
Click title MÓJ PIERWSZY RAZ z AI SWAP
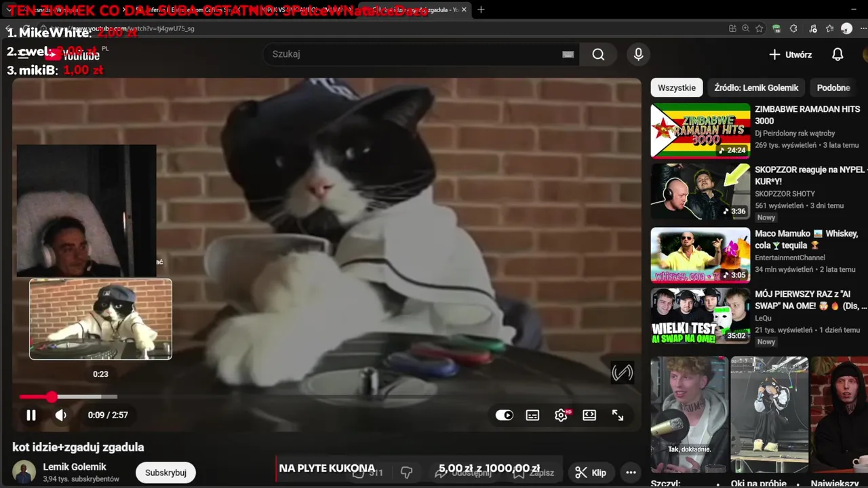point(810,300)
